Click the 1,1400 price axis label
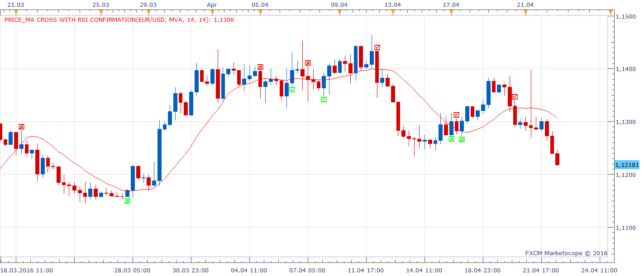 (x=626, y=69)
